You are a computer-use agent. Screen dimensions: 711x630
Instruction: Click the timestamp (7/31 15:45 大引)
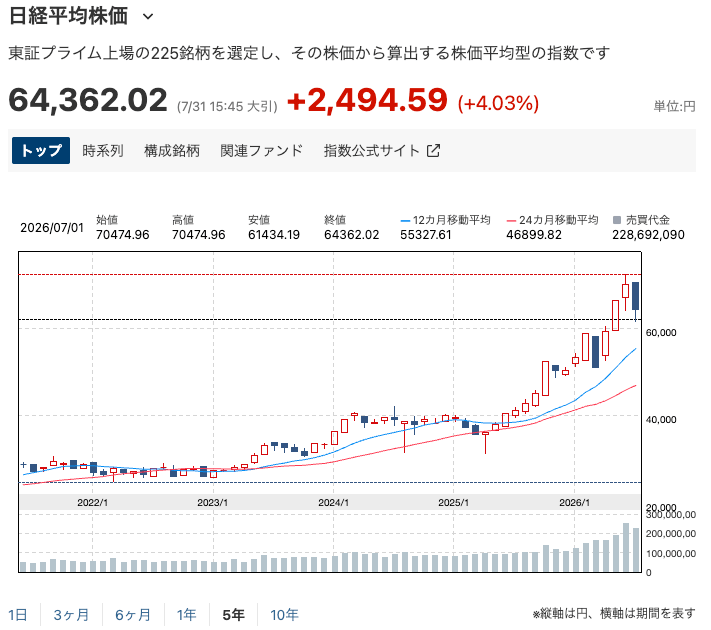tap(227, 107)
